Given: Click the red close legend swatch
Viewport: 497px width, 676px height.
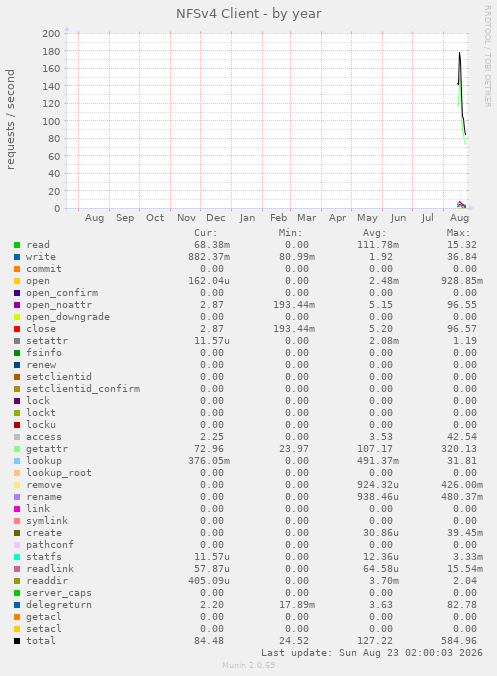Looking at the screenshot, I should (x=17, y=329).
